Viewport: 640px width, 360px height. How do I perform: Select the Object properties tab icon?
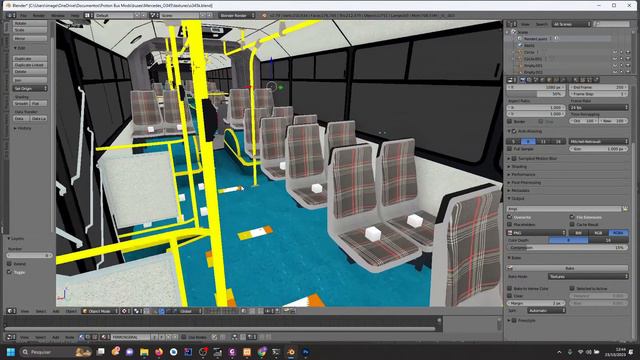click(550, 80)
